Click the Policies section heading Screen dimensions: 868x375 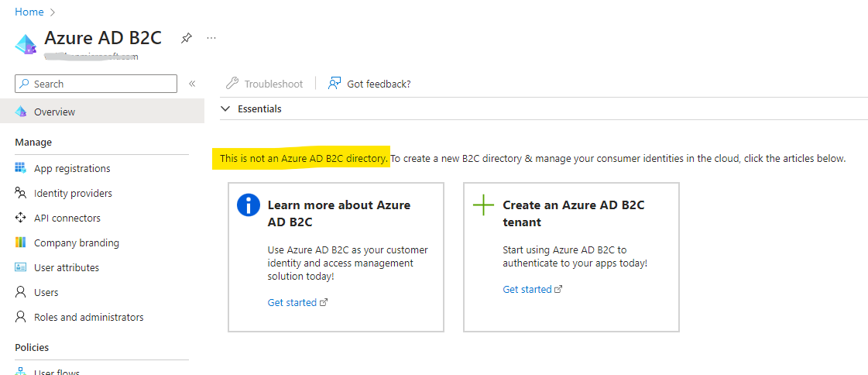click(32, 347)
